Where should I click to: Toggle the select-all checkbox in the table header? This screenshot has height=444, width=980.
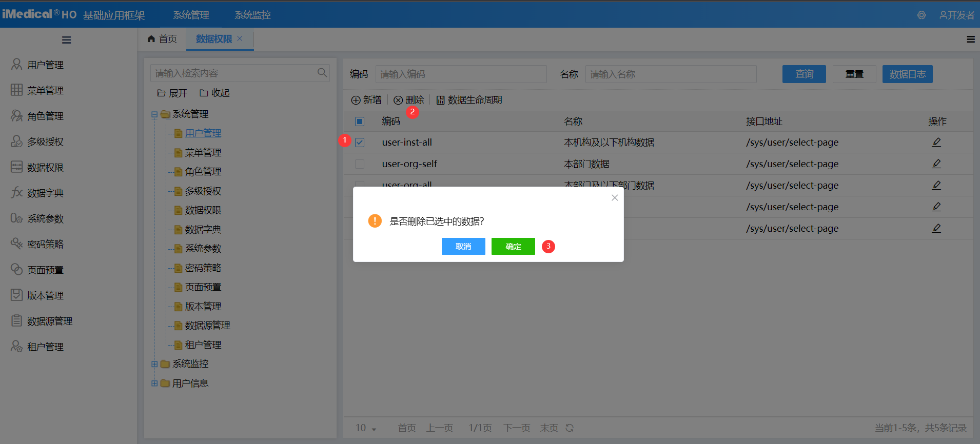point(360,122)
